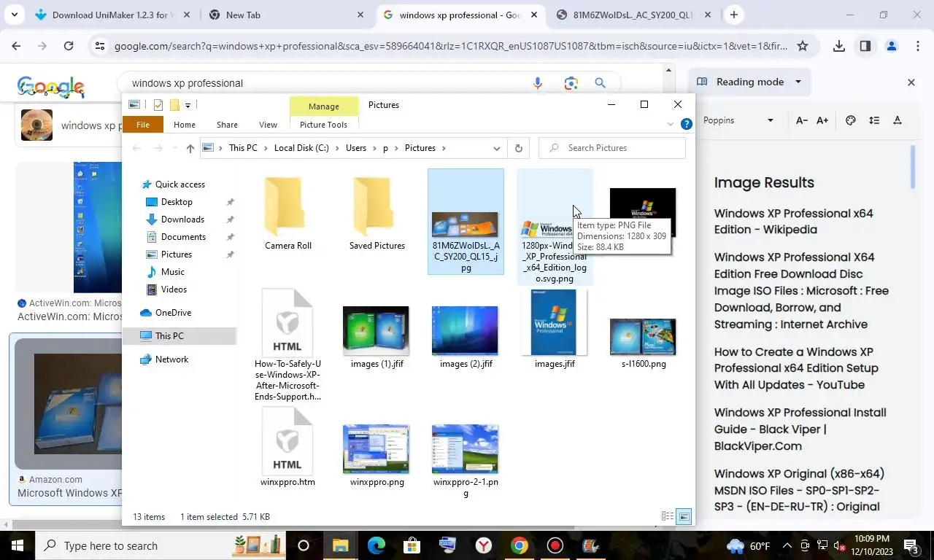Open the View ribbon tab

(268, 125)
